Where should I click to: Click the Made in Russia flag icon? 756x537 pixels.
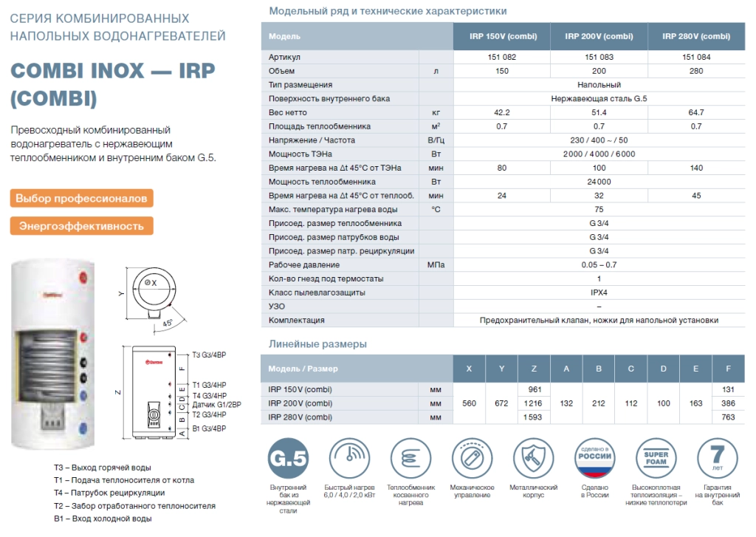[x=594, y=459]
